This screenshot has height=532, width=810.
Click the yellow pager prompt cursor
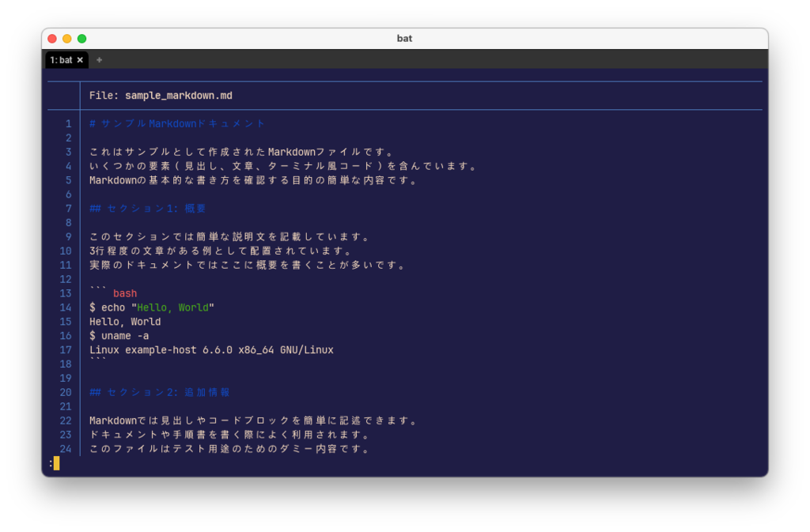57,463
